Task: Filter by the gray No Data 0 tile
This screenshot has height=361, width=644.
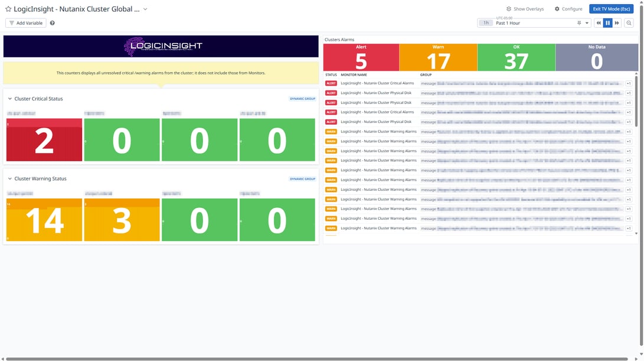Action: 596,57
